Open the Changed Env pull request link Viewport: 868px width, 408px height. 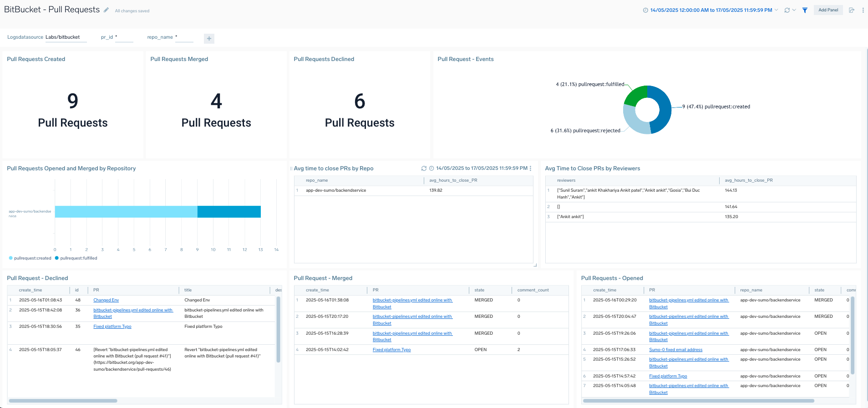[106, 300]
